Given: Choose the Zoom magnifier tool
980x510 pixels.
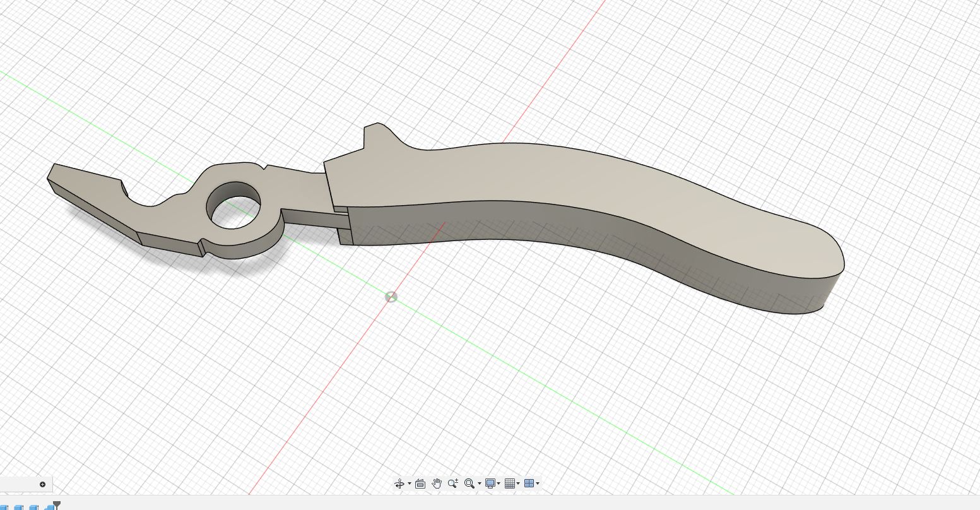Looking at the screenshot, I should (453, 483).
